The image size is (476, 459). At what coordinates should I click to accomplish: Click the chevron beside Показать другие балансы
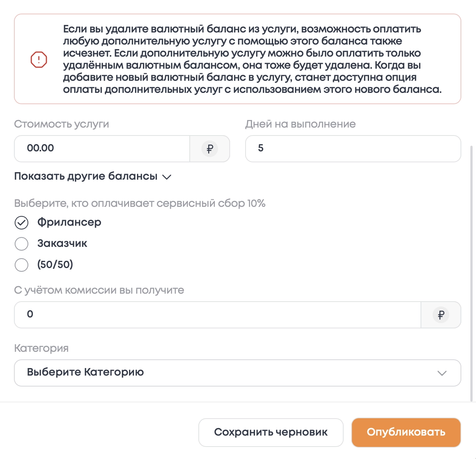point(167,177)
